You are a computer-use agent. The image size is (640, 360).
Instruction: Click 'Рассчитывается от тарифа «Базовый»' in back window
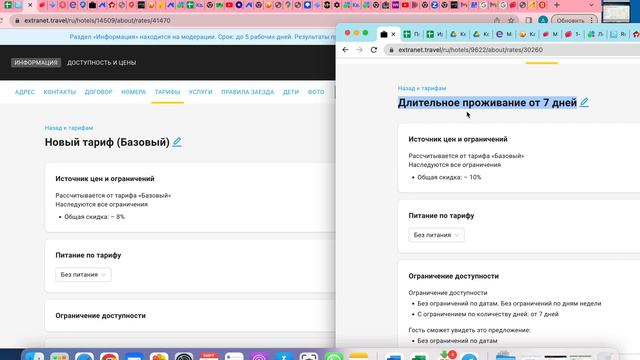113,196
